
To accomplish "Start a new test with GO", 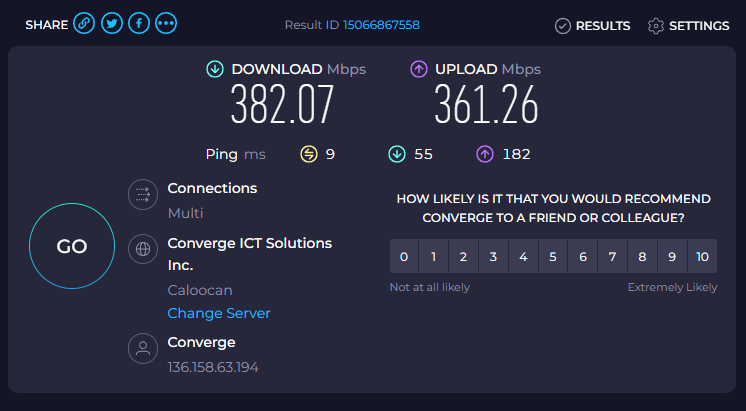I will [x=72, y=246].
